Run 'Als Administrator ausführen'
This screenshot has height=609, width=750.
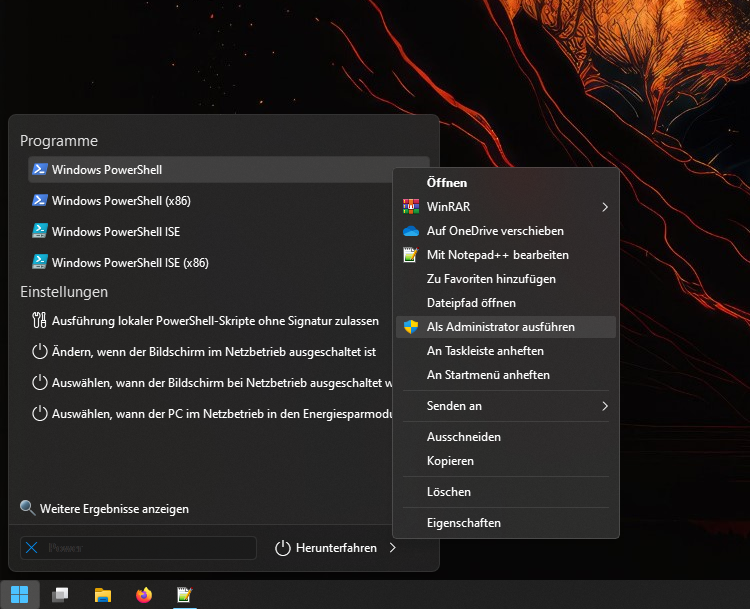point(506,327)
